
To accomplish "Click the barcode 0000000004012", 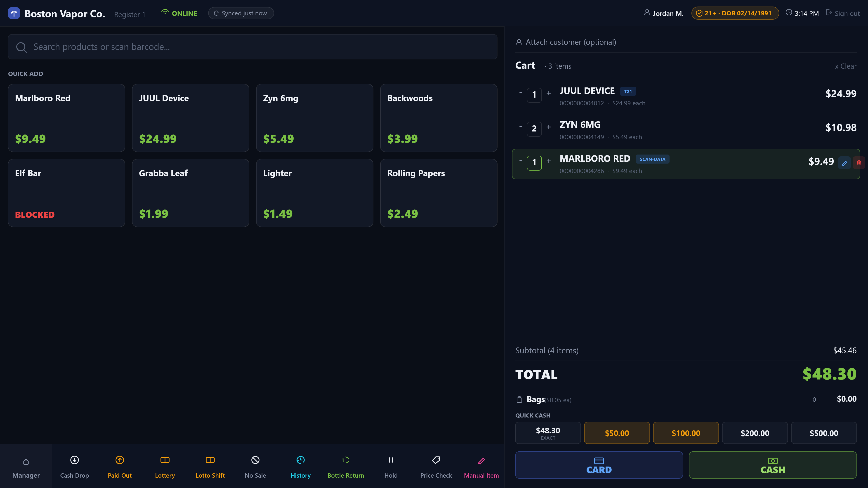I will click(x=582, y=103).
